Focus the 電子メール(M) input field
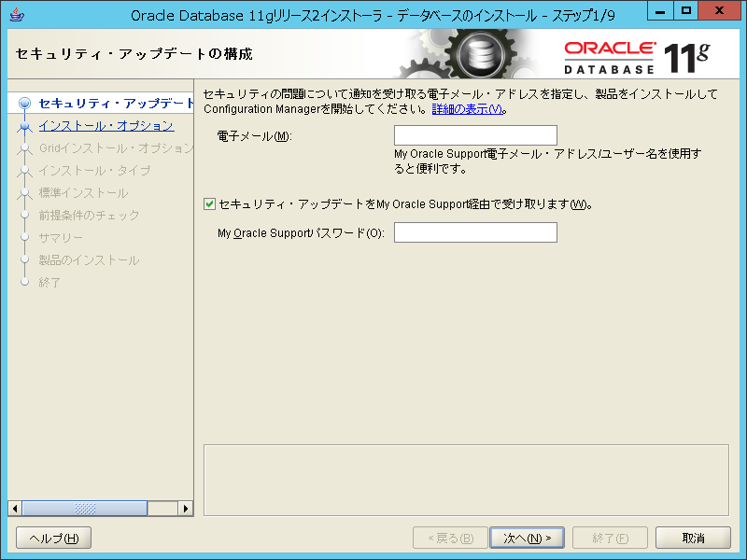 click(x=475, y=135)
